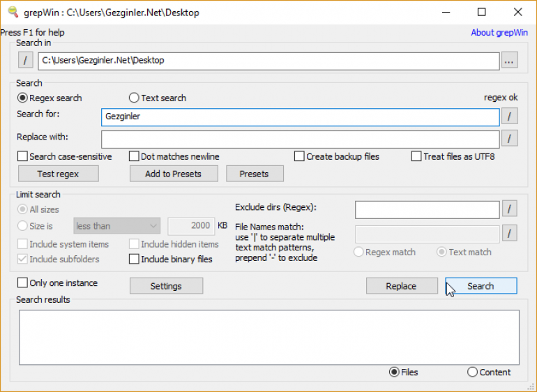The height and width of the screenshot is (392, 537).
Task: Open the Presets menu button
Action: click(x=254, y=174)
